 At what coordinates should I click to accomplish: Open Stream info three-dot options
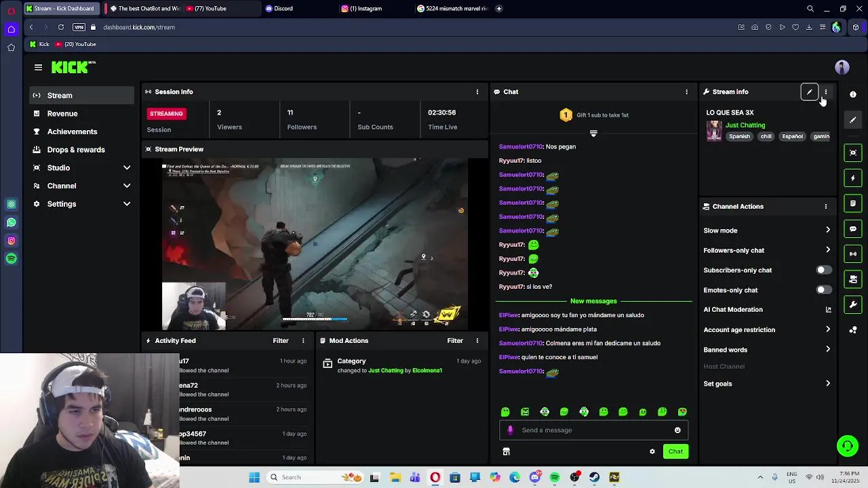(825, 91)
